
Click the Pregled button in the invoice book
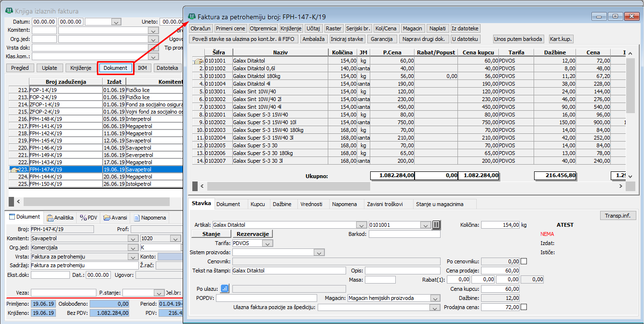coord(20,68)
